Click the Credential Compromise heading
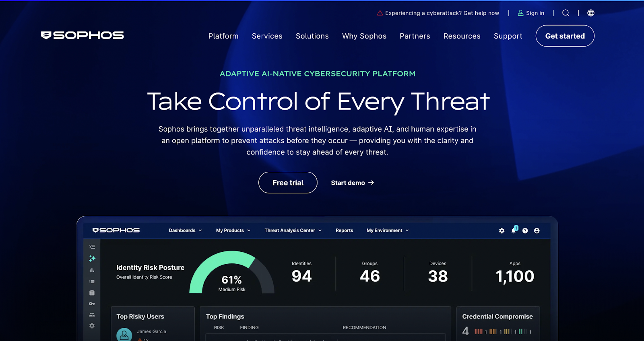 click(x=497, y=316)
